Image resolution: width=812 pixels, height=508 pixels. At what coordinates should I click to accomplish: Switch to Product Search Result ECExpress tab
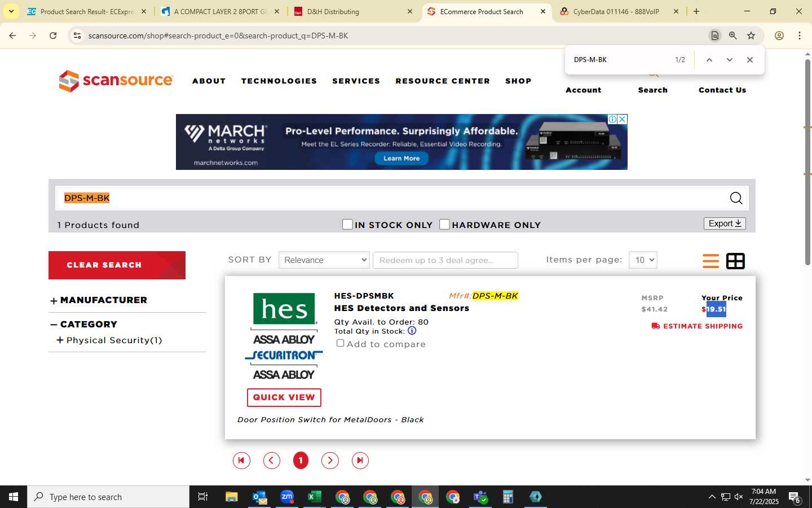(87, 11)
